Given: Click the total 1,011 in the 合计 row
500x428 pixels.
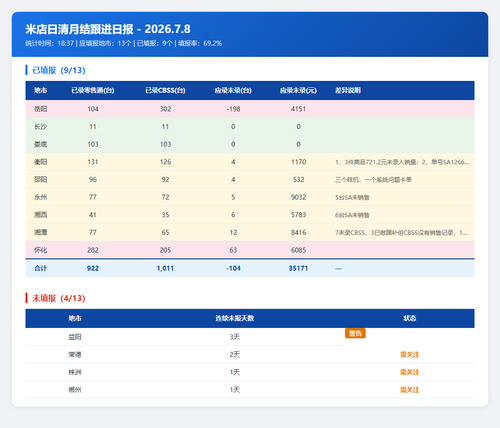Looking at the screenshot, I should click(165, 268).
